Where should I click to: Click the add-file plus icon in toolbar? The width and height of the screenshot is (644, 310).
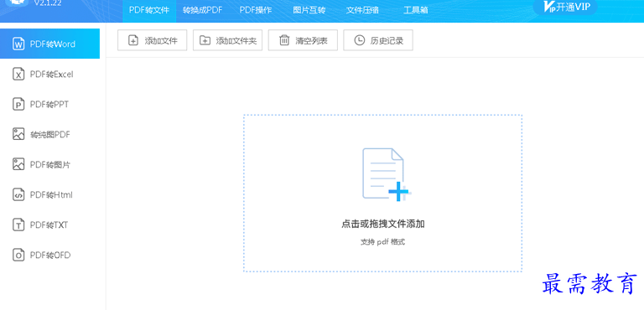133,40
